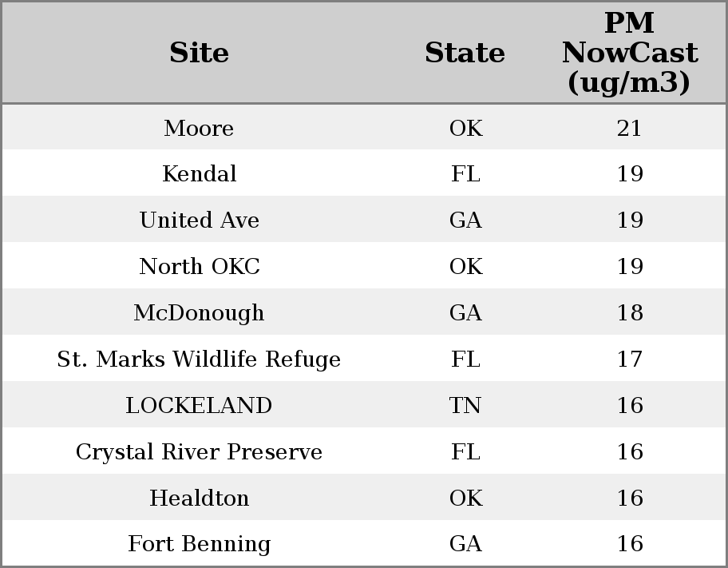
Task: Select the PM value 17 cell
Action: tap(629, 359)
